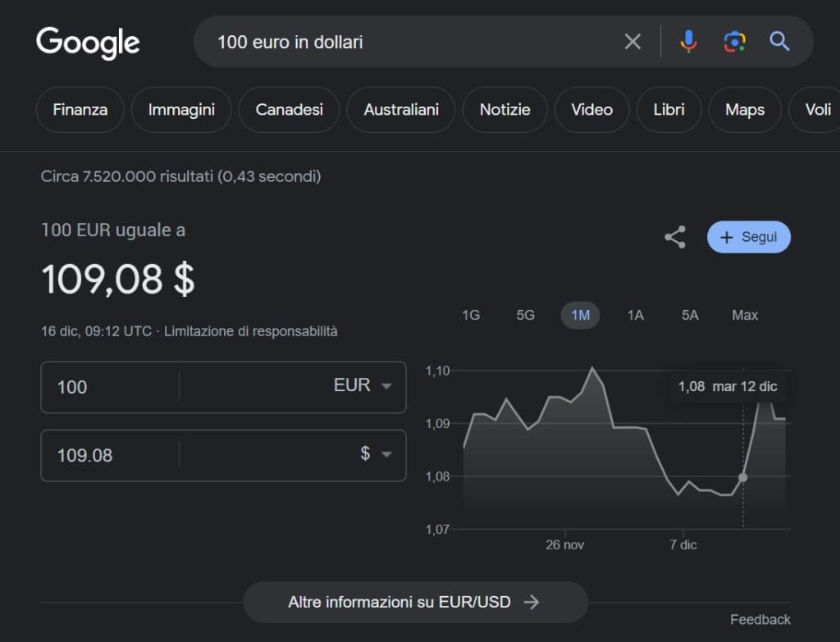
Task: Click the magnifying glass search icon
Action: click(x=779, y=42)
